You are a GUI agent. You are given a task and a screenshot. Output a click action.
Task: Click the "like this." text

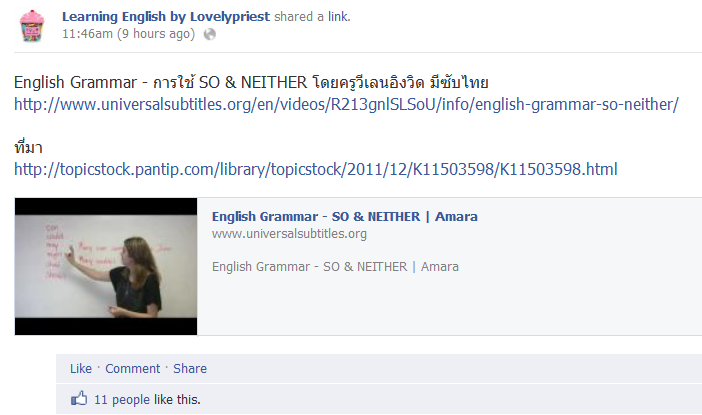[x=177, y=399]
